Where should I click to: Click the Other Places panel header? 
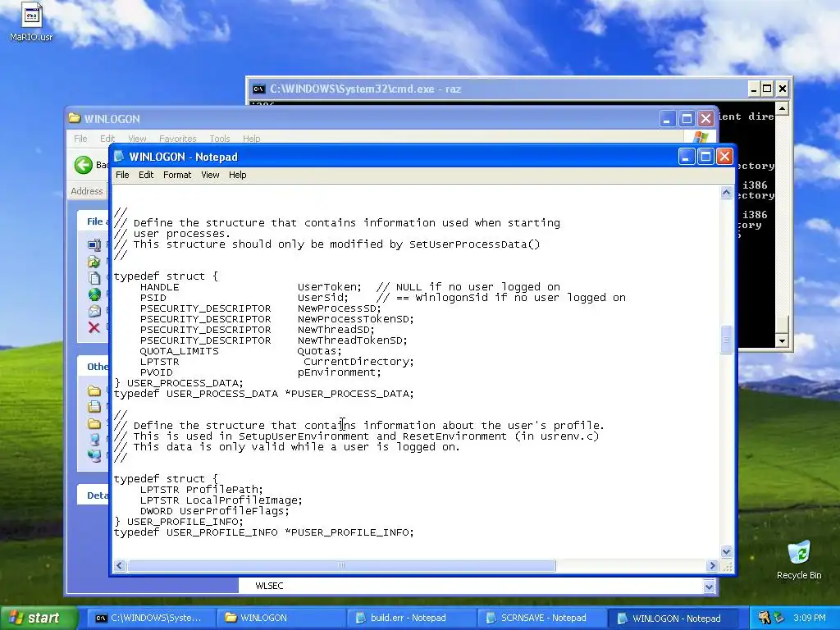[x=94, y=367]
